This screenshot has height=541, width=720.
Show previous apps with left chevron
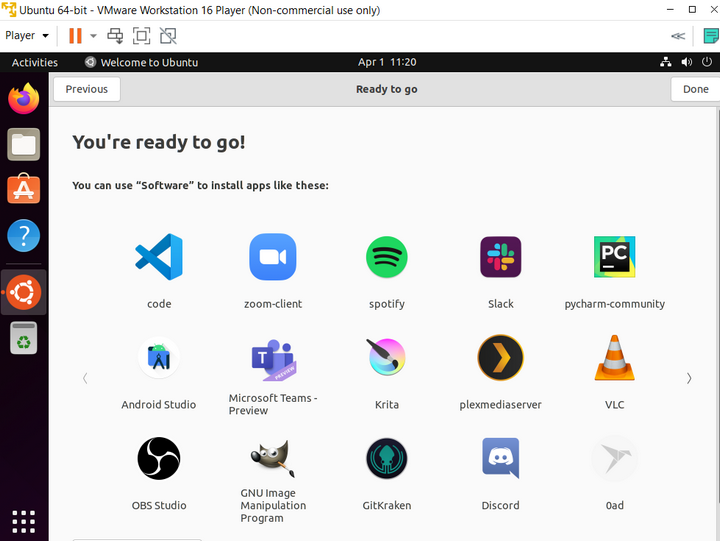(85, 378)
